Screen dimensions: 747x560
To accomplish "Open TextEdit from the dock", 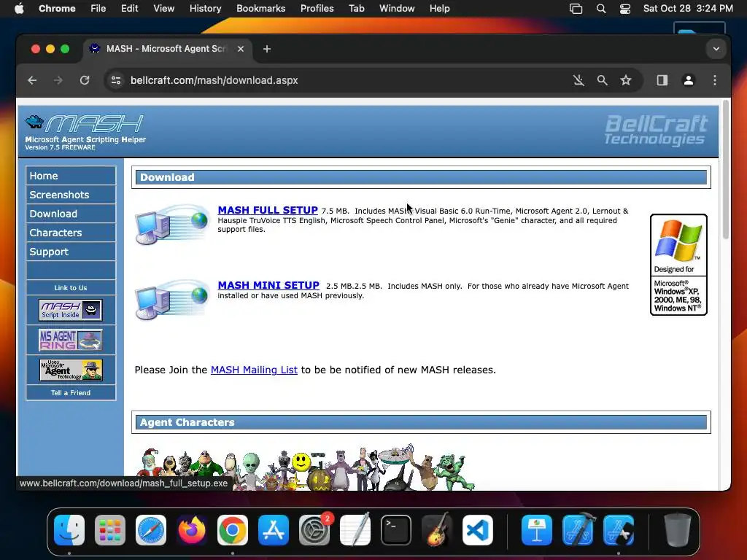I will (355, 530).
